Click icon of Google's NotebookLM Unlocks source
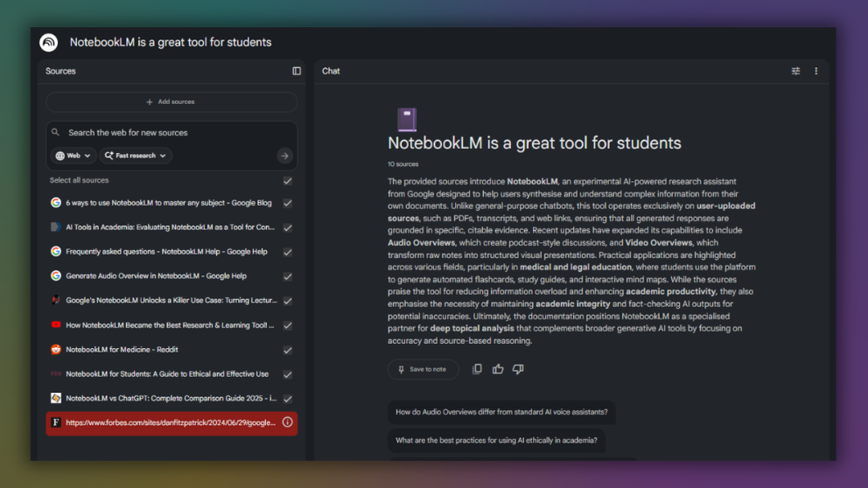The width and height of the screenshot is (868, 488). point(56,300)
